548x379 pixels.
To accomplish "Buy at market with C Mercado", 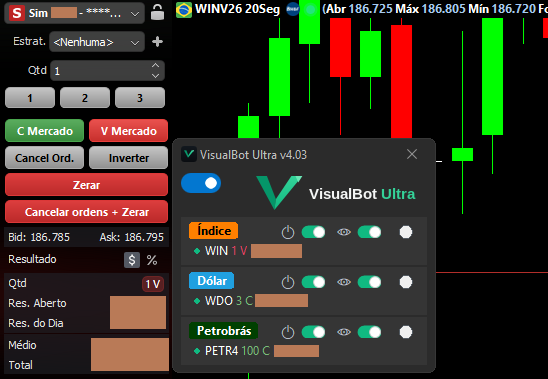I will tap(45, 131).
